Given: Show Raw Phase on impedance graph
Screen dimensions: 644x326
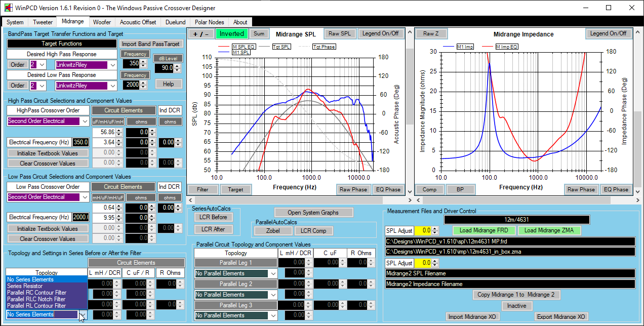Looking at the screenshot, I should click(581, 190).
